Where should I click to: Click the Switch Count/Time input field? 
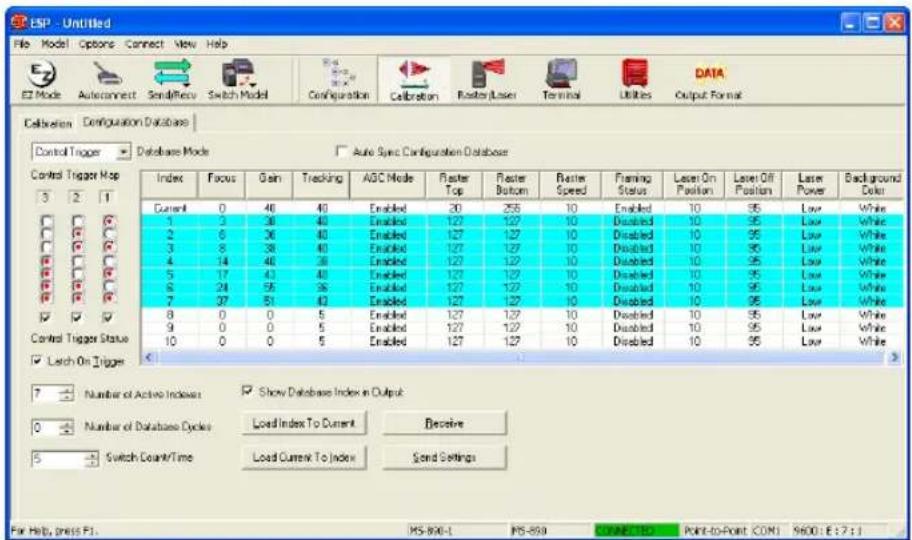tap(59, 459)
